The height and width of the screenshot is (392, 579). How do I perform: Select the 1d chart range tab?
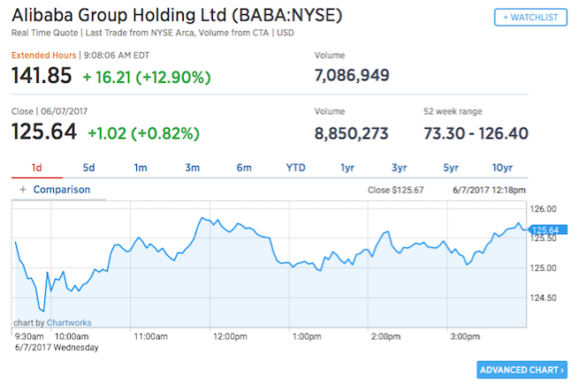[37, 168]
